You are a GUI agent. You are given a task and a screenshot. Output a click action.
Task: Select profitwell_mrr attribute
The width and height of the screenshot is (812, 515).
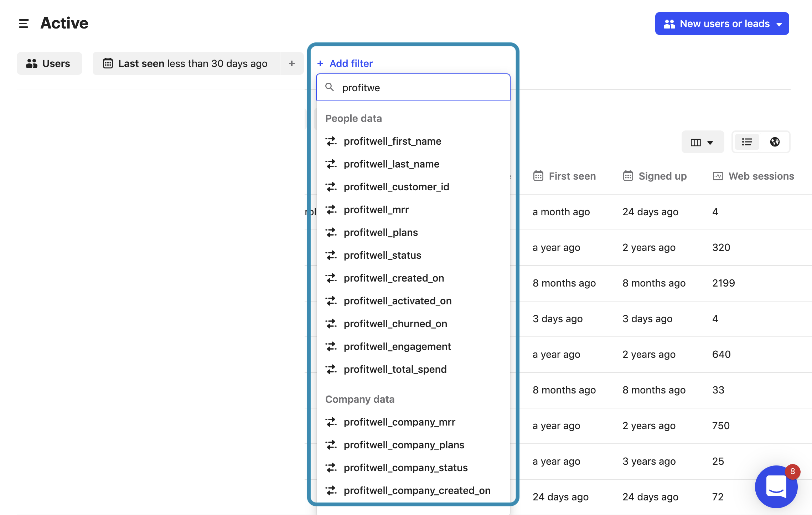coord(413,210)
